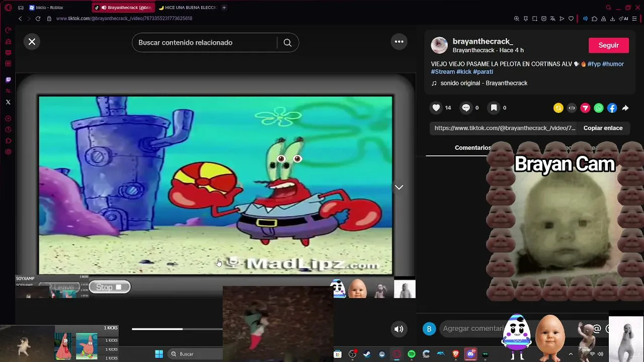Open the #parati hashtag link
644x362 pixels.
483,72
